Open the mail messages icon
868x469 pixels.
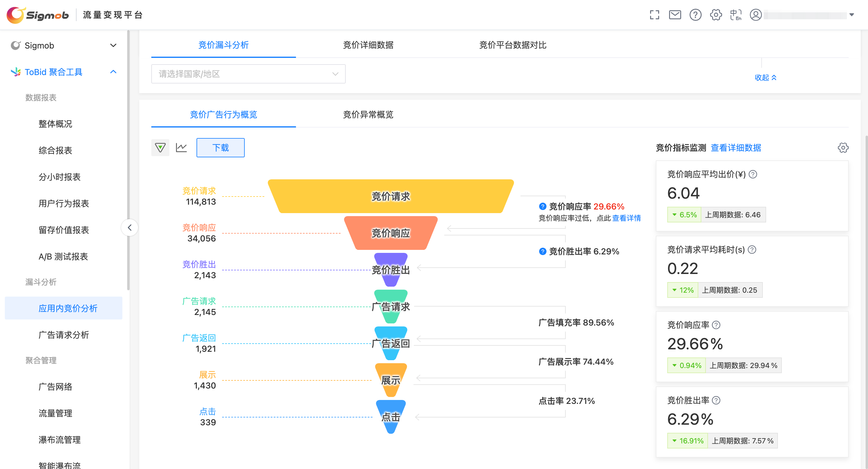[675, 15]
